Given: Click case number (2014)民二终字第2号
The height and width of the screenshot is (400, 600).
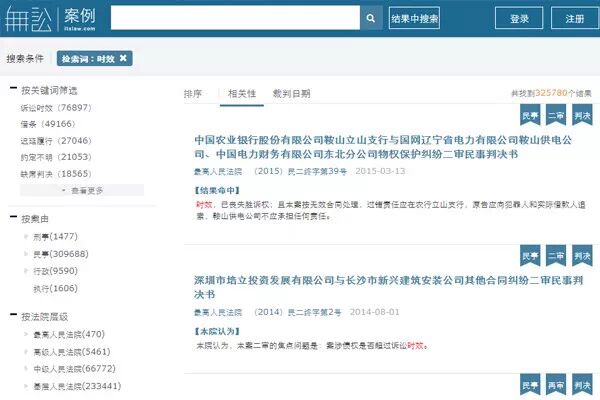Looking at the screenshot, I should [297, 312].
